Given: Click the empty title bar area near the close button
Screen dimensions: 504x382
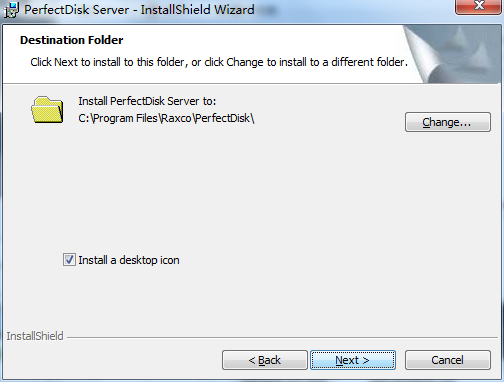Looking at the screenshot, I should (x=367, y=10).
